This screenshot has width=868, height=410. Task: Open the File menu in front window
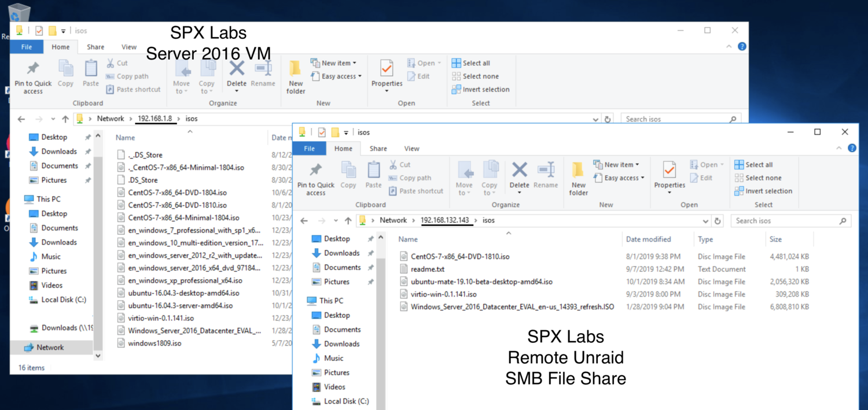click(x=310, y=149)
